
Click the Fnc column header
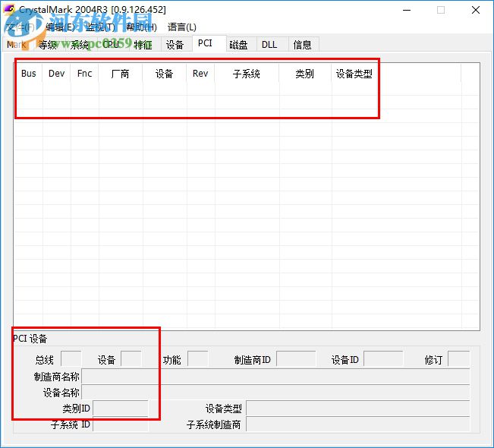pos(85,74)
